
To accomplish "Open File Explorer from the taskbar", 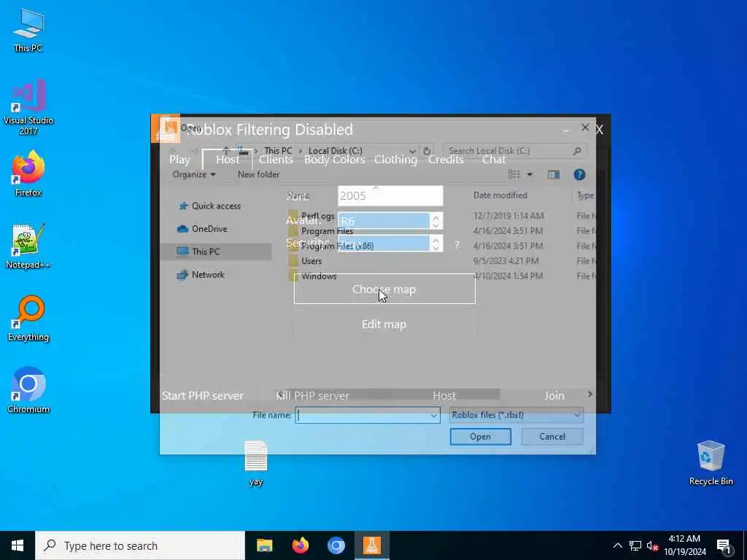I will point(264,545).
